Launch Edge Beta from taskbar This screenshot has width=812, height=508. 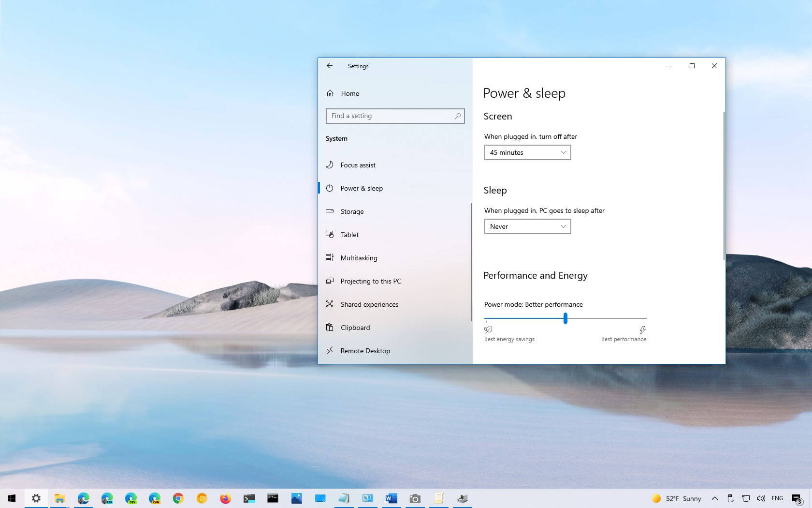coord(107,498)
